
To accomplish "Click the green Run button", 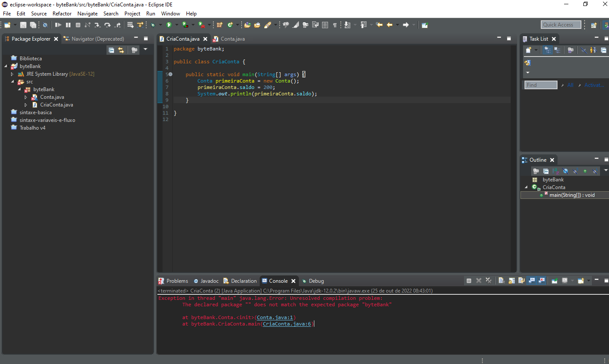I will click(x=169, y=25).
